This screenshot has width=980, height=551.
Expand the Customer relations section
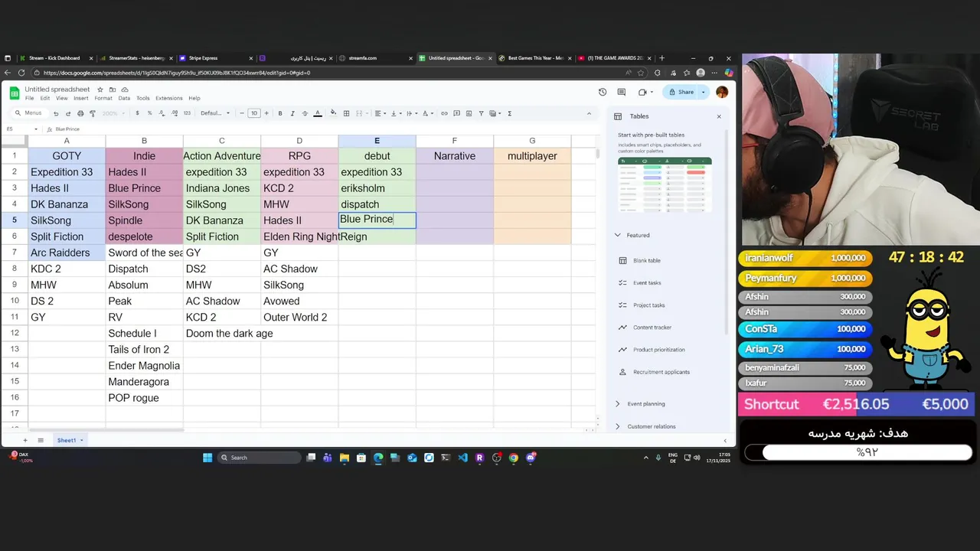coord(618,426)
